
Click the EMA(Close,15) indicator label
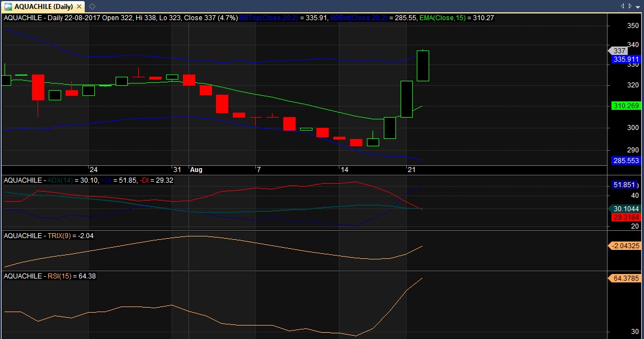coord(443,18)
